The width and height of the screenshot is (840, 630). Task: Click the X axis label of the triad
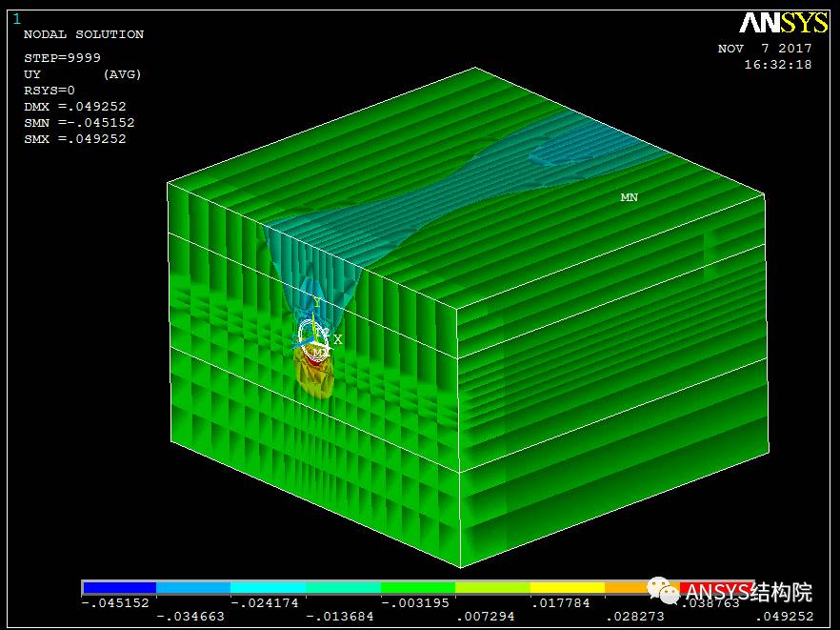coord(337,339)
